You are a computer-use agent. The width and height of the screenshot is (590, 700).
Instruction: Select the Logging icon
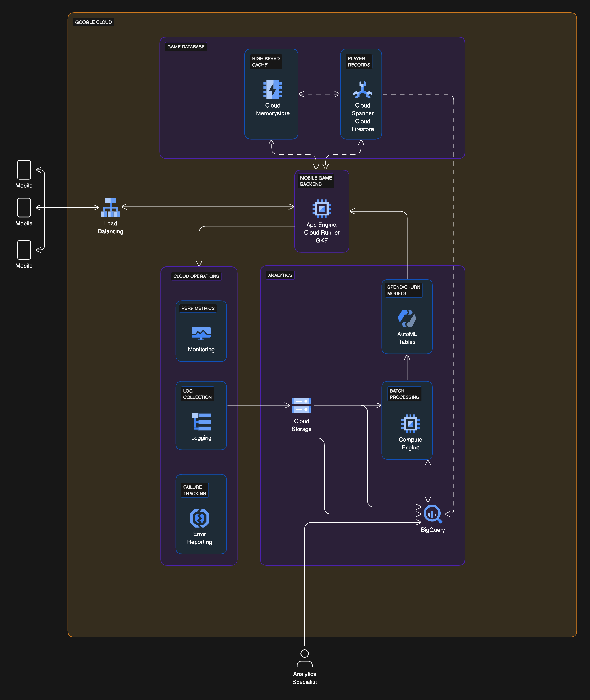tap(201, 421)
